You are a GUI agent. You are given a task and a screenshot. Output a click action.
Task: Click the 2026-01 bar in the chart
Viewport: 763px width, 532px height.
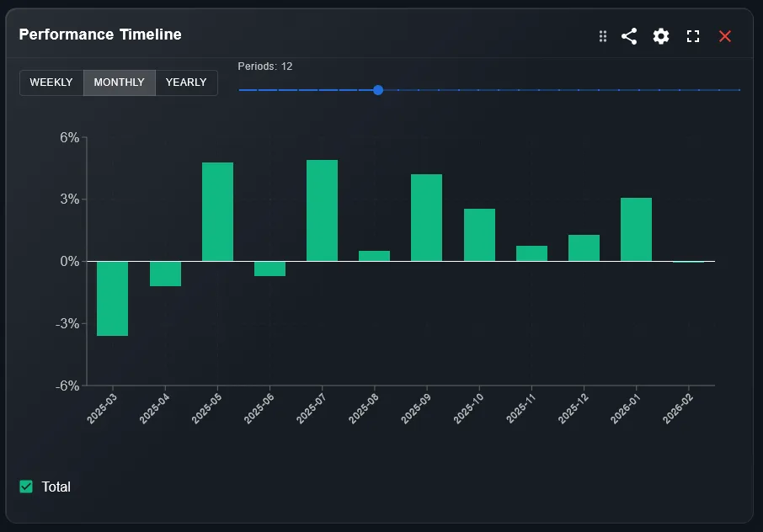coord(636,227)
